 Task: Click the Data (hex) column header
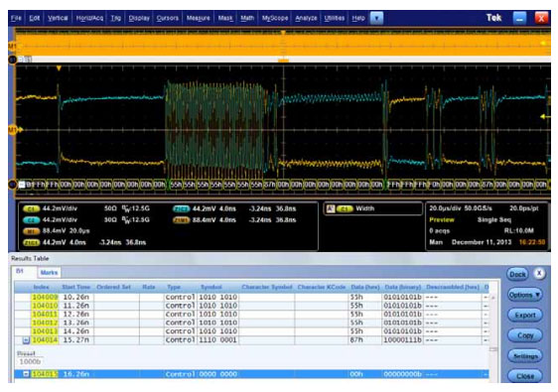[x=365, y=287]
